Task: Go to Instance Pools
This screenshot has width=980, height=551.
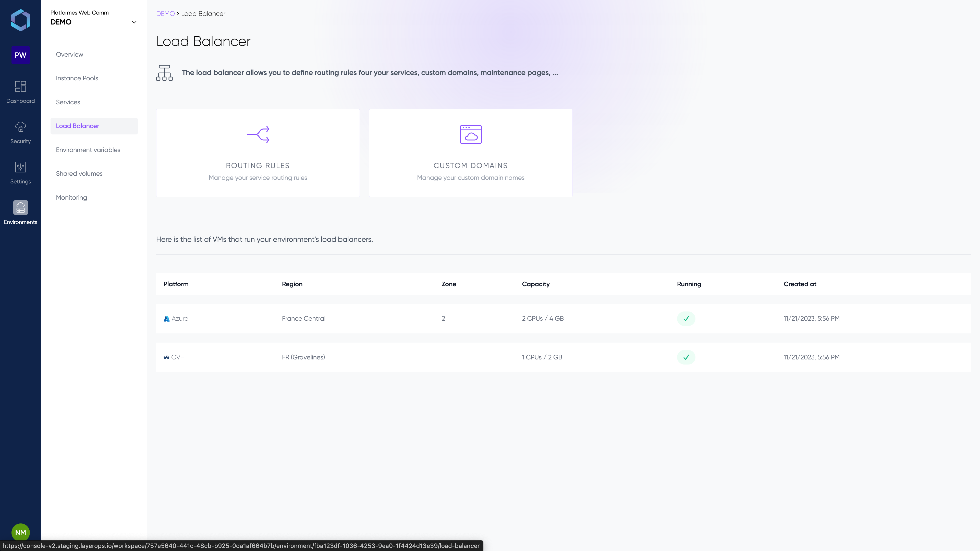Action: point(77,78)
